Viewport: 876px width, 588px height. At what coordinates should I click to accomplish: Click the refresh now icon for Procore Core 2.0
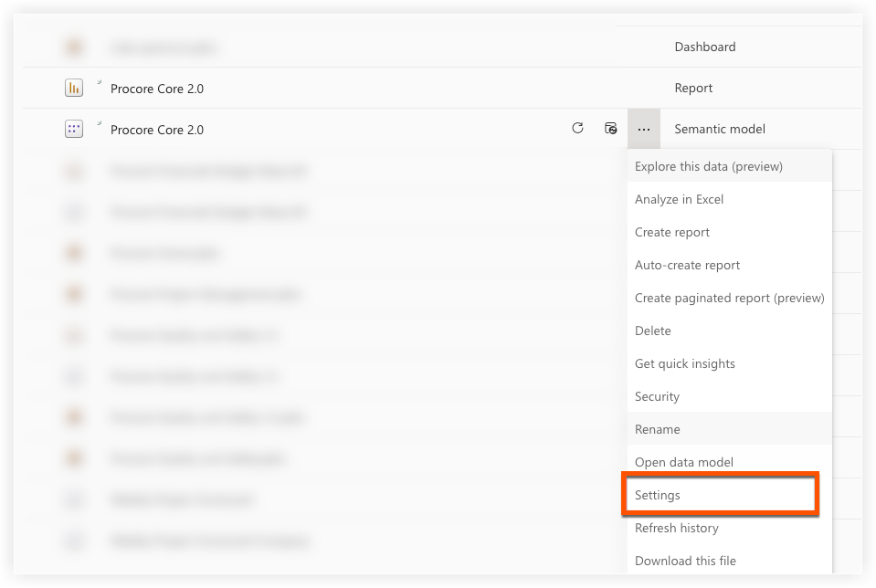pyautogui.click(x=577, y=129)
